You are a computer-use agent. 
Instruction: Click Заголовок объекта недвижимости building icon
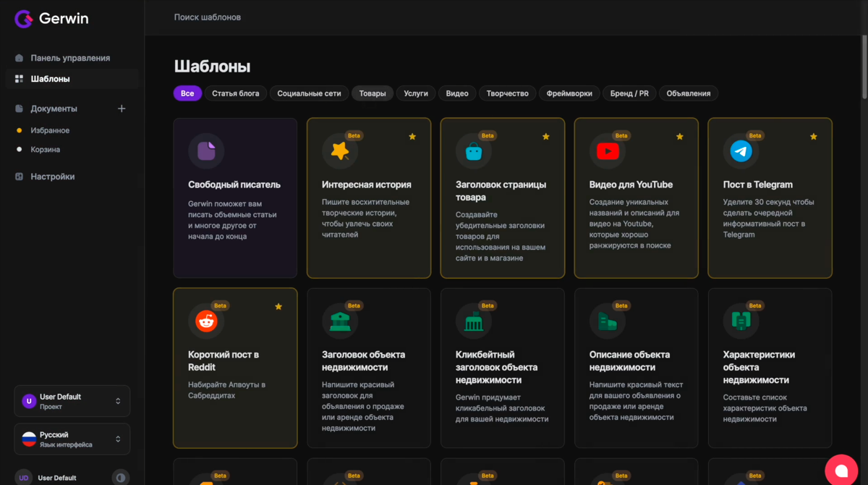[340, 322]
